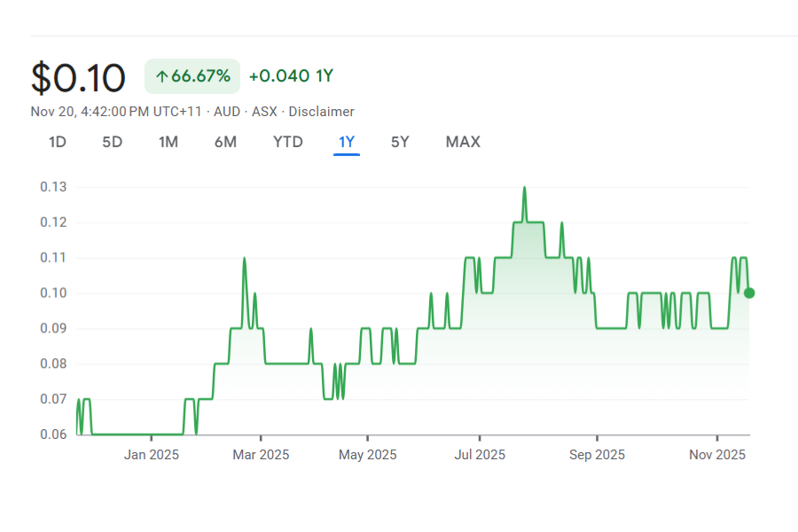Screen dimensions: 798x532
Task: Click the Nov 2025 axis label
Action: coord(716,455)
